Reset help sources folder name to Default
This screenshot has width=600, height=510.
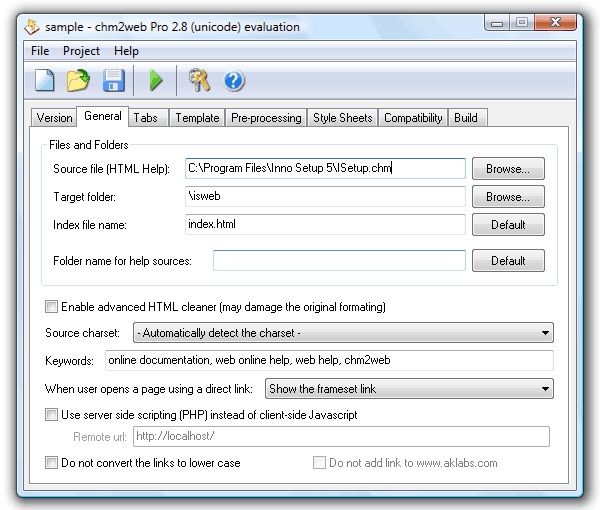click(508, 261)
